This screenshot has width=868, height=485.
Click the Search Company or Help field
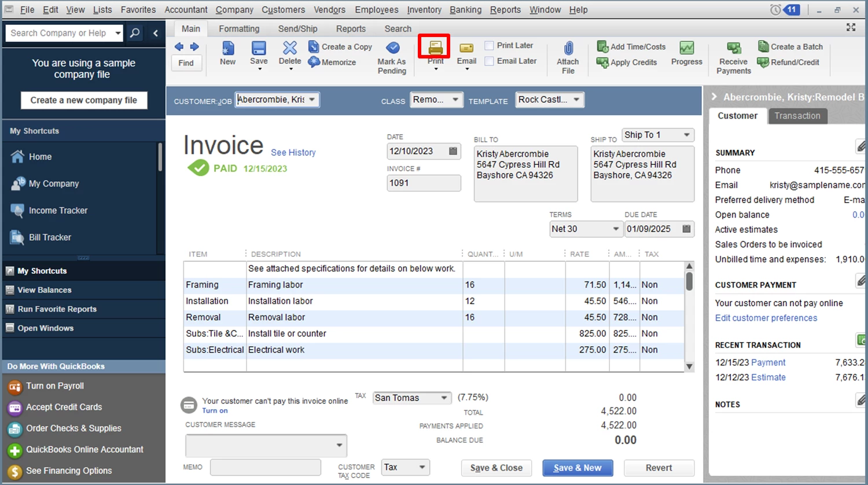(x=58, y=33)
